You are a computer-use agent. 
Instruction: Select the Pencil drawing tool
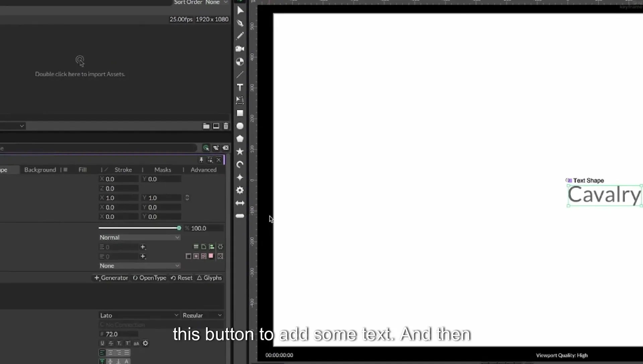coord(240,36)
